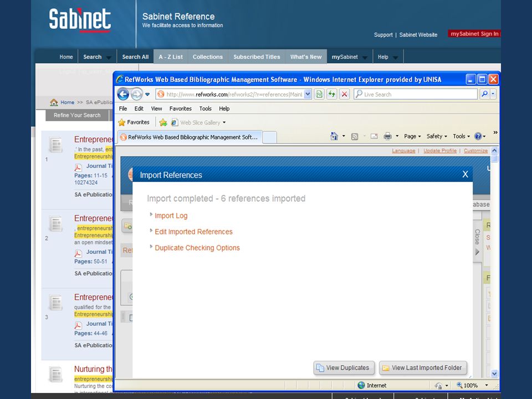This screenshot has width=532, height=399.
Task: Click the Refine Your Search tab
Action: [77, 115]
